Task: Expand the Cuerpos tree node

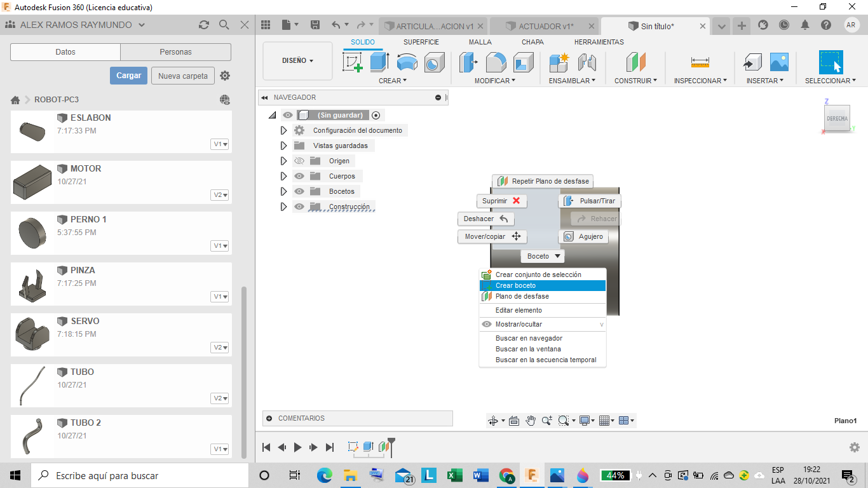Action: point(283,176)
